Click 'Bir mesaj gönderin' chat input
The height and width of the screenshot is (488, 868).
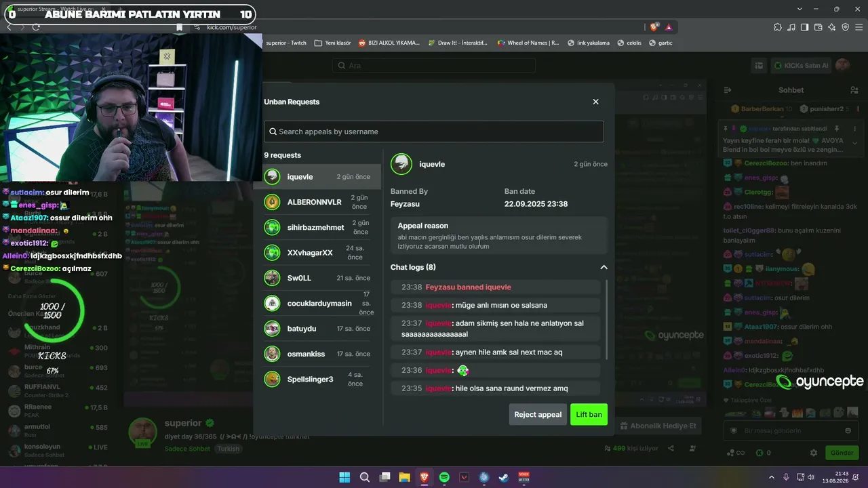click(x=789, y=430)
